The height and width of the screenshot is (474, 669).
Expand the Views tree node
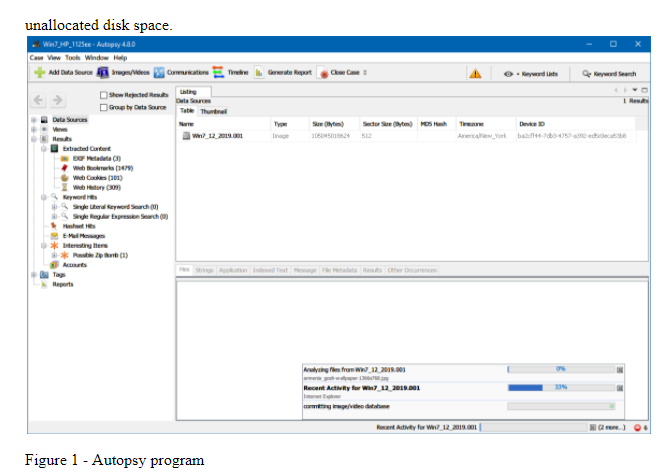coord(34,129)
